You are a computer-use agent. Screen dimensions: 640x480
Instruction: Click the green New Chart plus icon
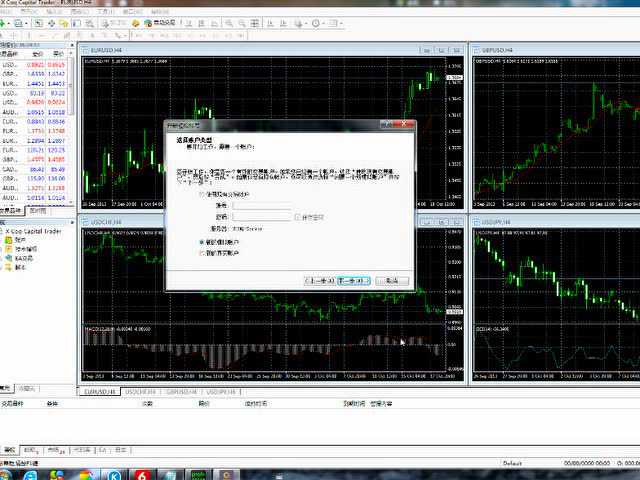(2, 24)
